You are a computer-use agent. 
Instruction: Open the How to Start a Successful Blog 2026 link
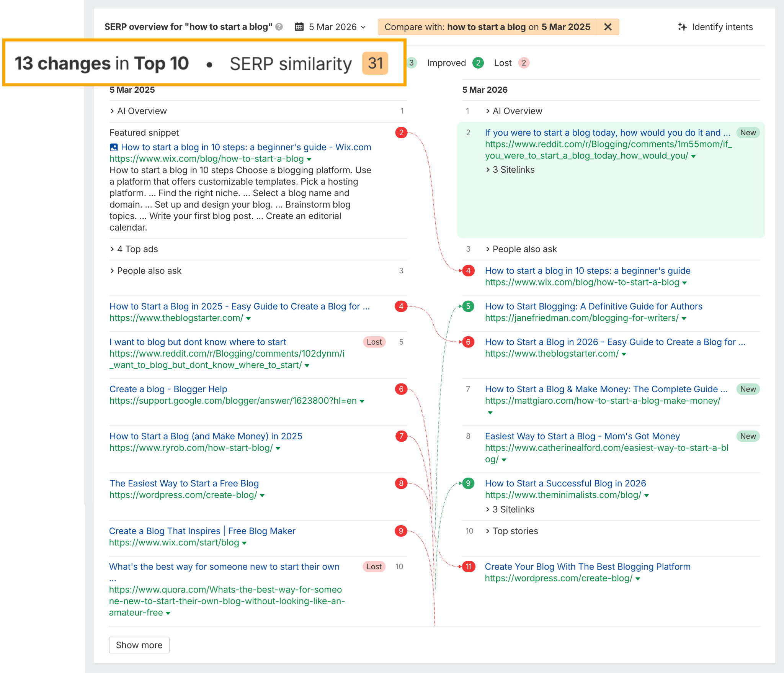(x=565, y=483)
